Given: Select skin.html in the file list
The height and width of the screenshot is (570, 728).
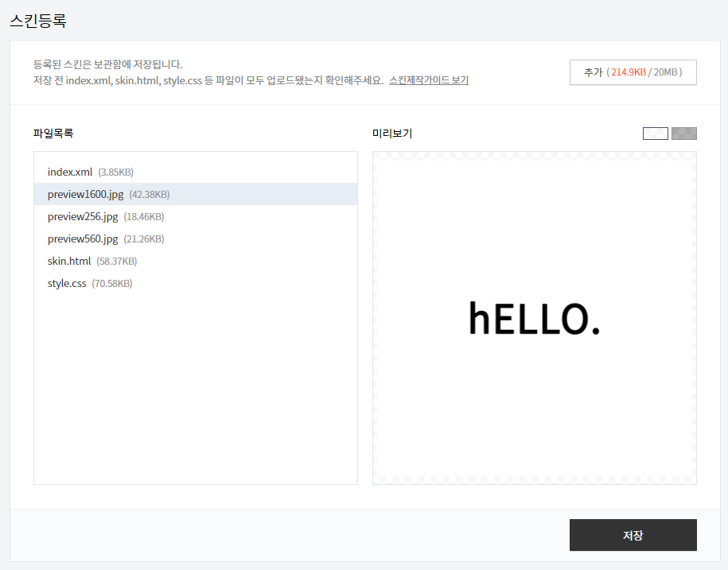Looking at the screenshot, I should click(196, 261).
